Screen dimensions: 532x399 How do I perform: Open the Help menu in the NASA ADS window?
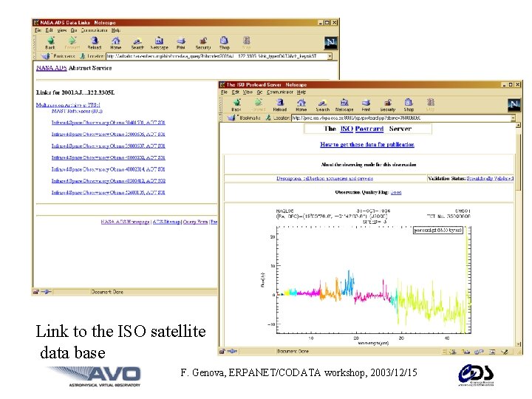pyautogui.click(x=116, y=30)
